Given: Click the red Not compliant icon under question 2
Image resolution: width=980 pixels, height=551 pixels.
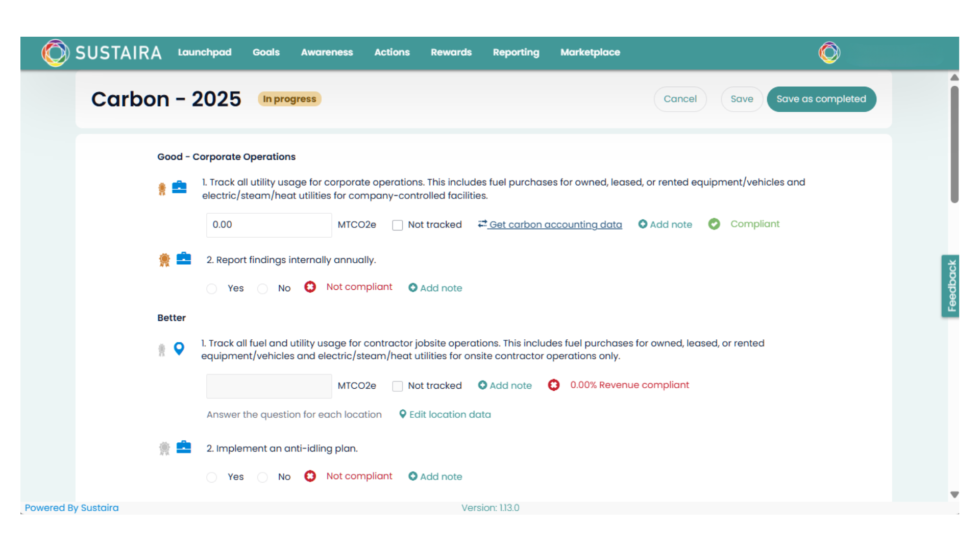Looking at the screenshot, I should [x=310, y=287].
